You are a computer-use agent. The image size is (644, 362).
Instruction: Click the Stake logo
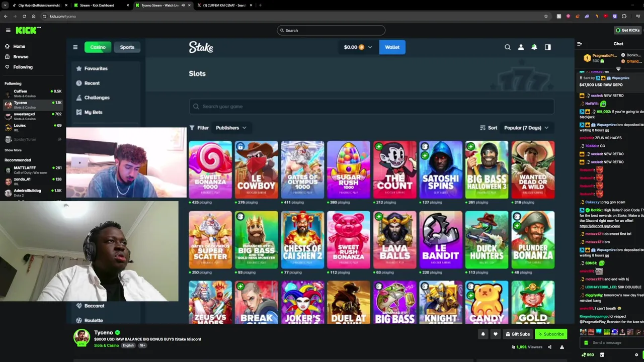[201, 47]
